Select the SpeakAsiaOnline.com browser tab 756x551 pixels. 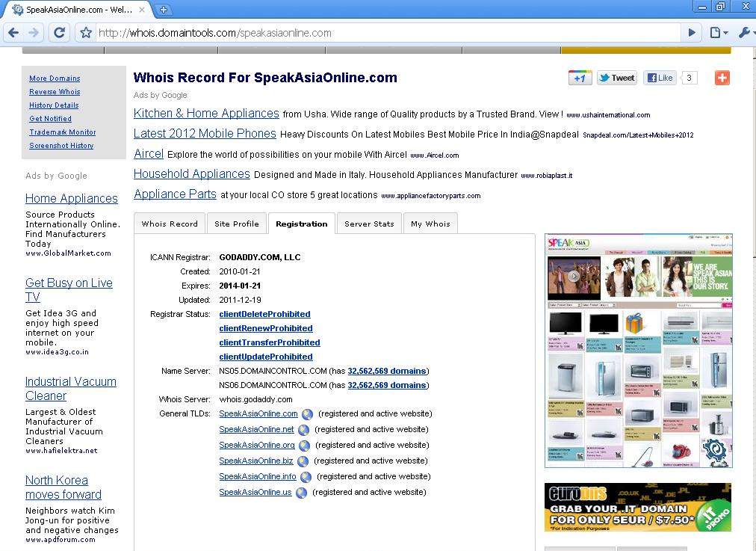[x=77, y=10]
